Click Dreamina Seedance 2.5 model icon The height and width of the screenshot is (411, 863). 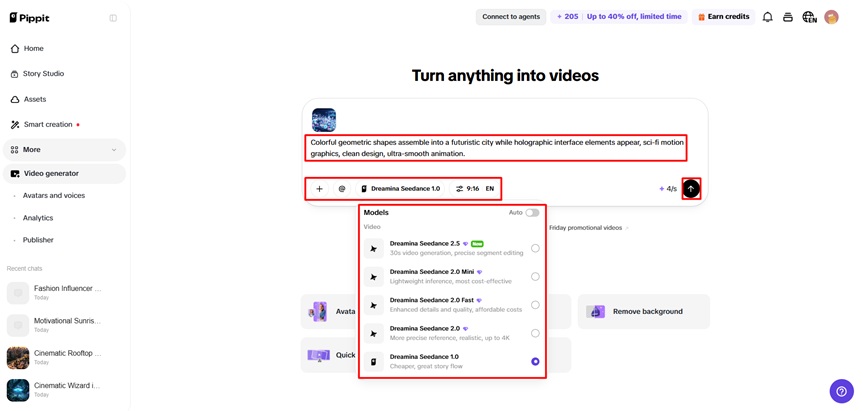[374, 249]
